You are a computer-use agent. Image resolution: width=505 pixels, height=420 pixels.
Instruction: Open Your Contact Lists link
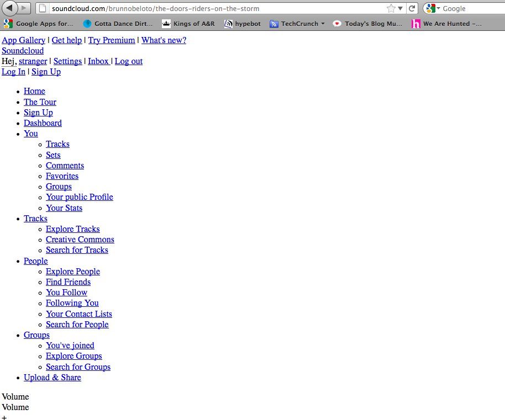pos(79,314)
